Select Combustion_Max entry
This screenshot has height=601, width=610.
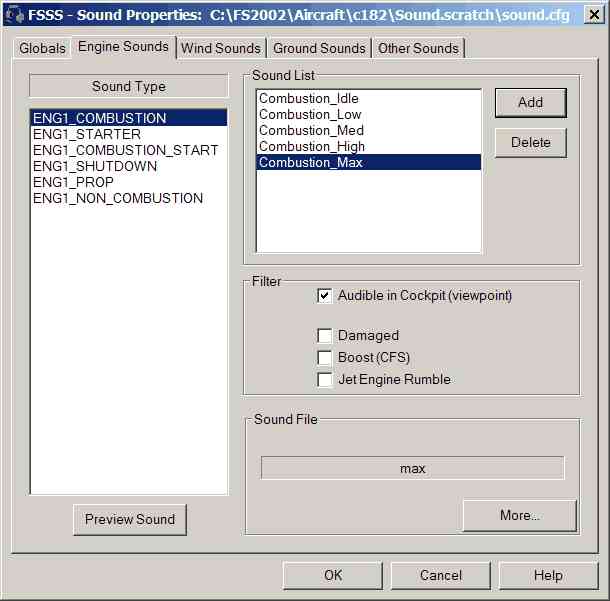click(x=368, y=162)
